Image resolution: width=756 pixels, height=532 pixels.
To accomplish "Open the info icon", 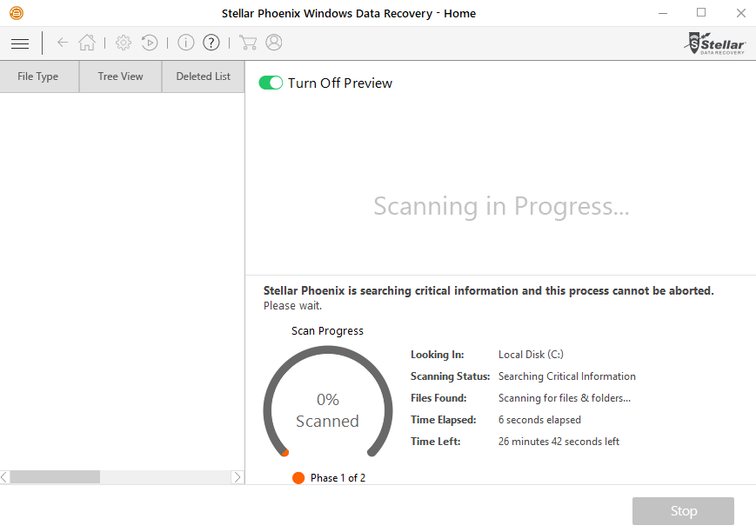I will click(x=185, y=43).
